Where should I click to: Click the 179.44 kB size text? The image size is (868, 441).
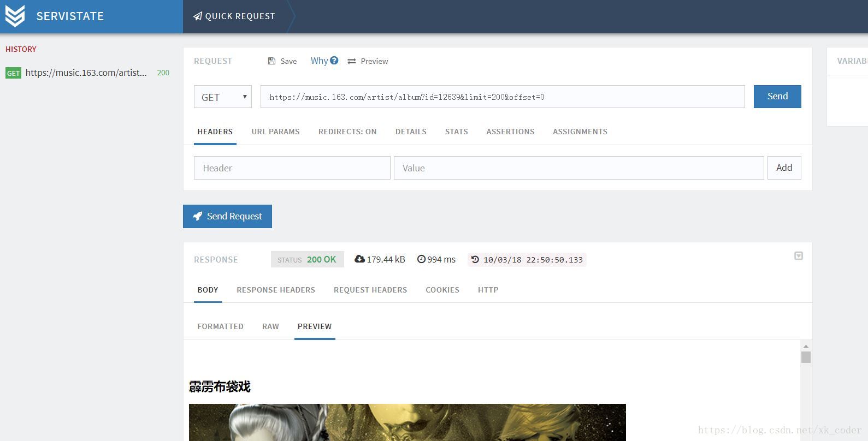coord(386,259)
